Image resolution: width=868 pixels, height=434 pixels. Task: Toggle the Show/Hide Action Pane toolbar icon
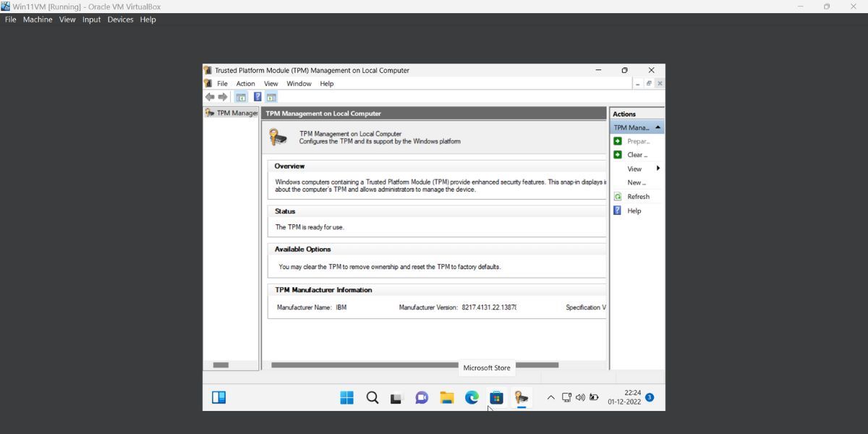pyautogui.click(x=271, y=97)
